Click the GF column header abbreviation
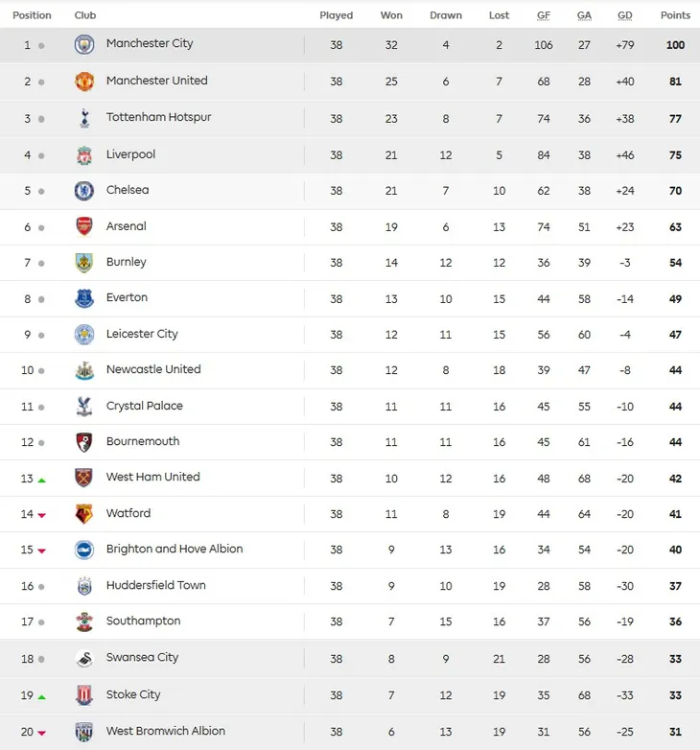 point(543,15)
